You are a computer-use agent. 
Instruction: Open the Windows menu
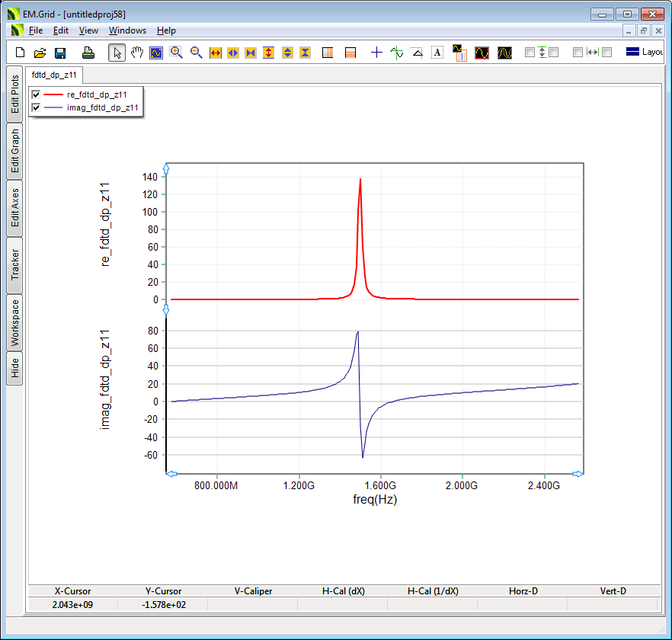click(127, 30)
